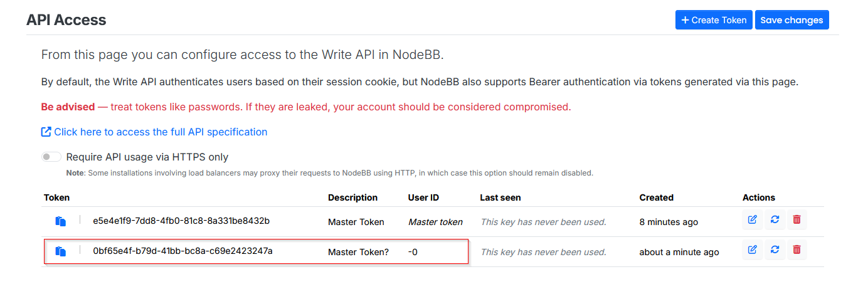This screenshot has height=289, width=868.
Task: Regenerate the first Master Token
Action: [775, 219]
